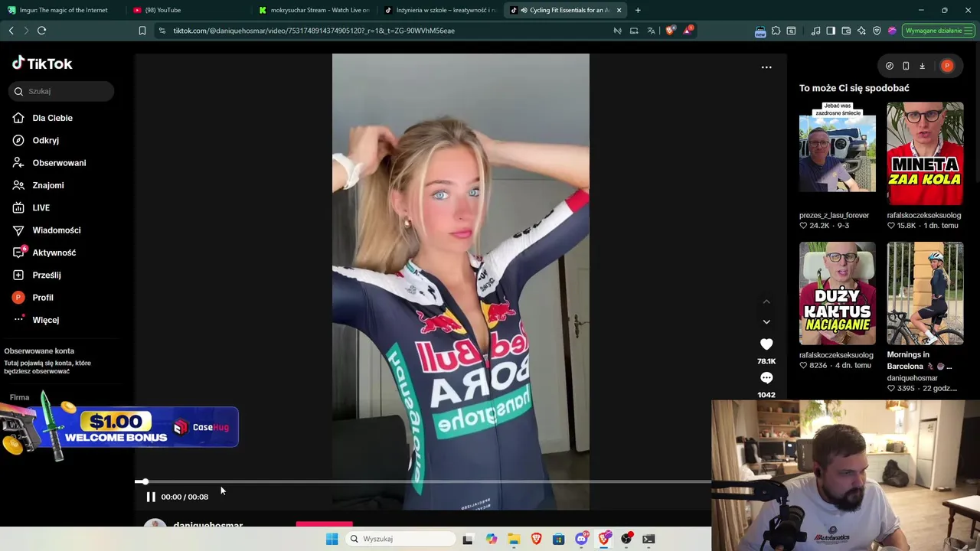Open Copilot from the taskbar

tap(491, 539)
